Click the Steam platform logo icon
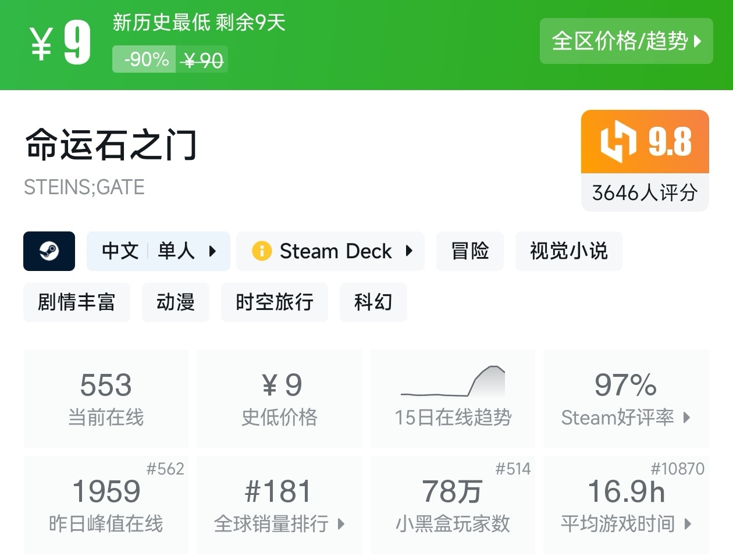Viewport: 733px width, 560px height. pyautogui.click(x=49, y=251)
